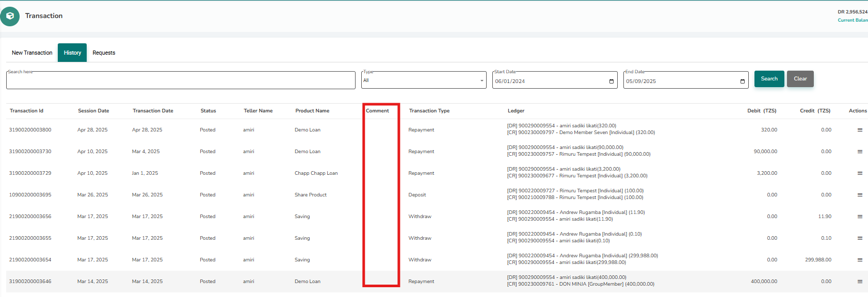The height and width of the screenshot is (297, 868).
Task: Click the 0.10 credit amount
Action: [x=826, y=238]
